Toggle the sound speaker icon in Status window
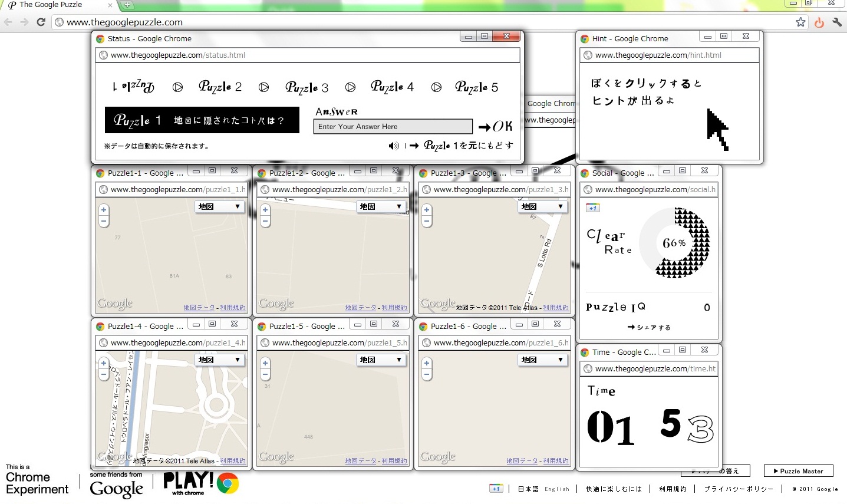 click(394, 146)
